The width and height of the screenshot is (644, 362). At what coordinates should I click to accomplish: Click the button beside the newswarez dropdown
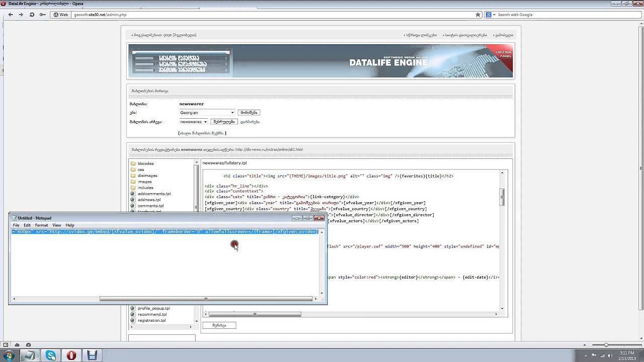tap(224, 122)
